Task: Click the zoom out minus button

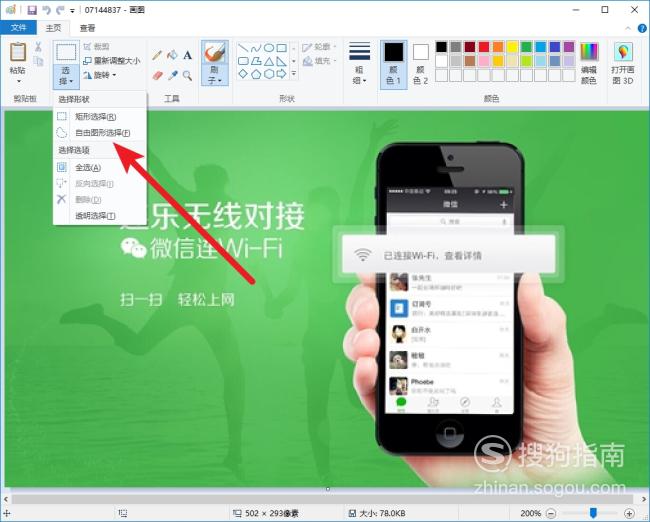Action: [551, 513]
